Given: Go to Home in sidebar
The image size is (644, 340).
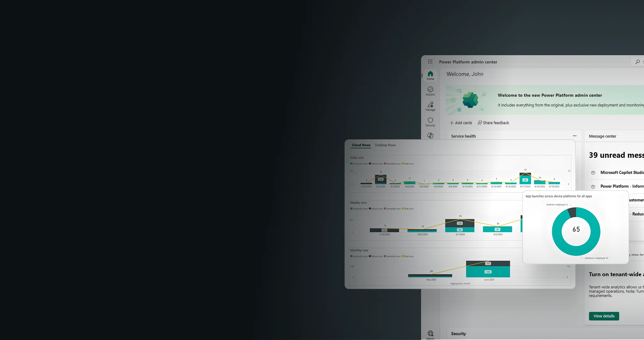Looking at the screenshot, I should pyautogui.click(x=430, y=76).
